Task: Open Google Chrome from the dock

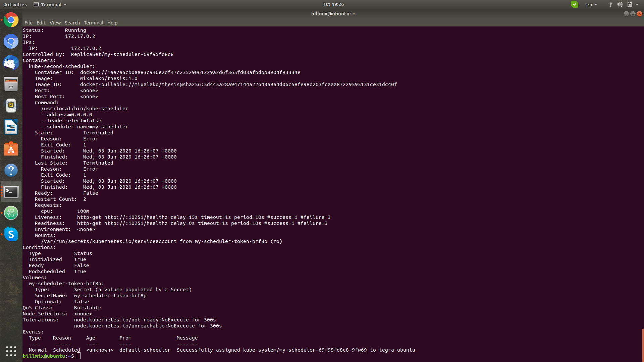Action: (x=11, y=20)
